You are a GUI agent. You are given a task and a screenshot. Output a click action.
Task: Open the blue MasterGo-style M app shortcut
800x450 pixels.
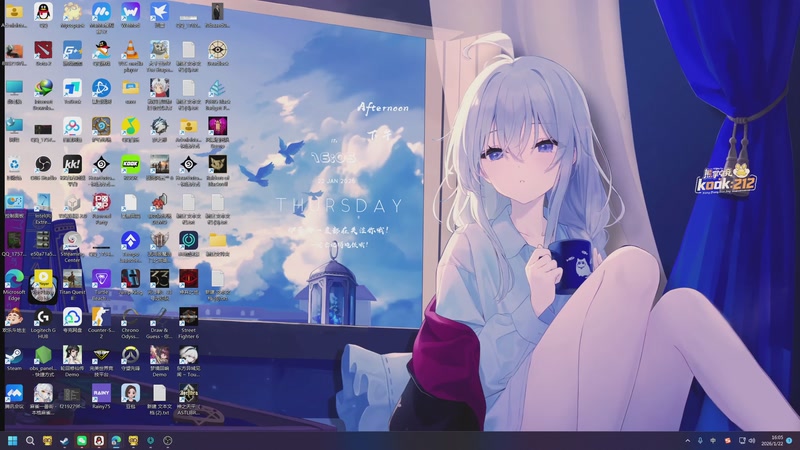[x=101, y=12]
